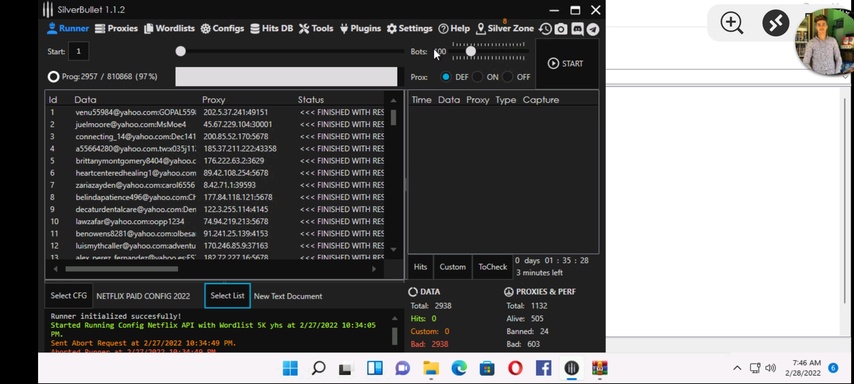Click the Start position slider handle
Image resolution: width=854 pixels, height=384 pixels.
180,51
